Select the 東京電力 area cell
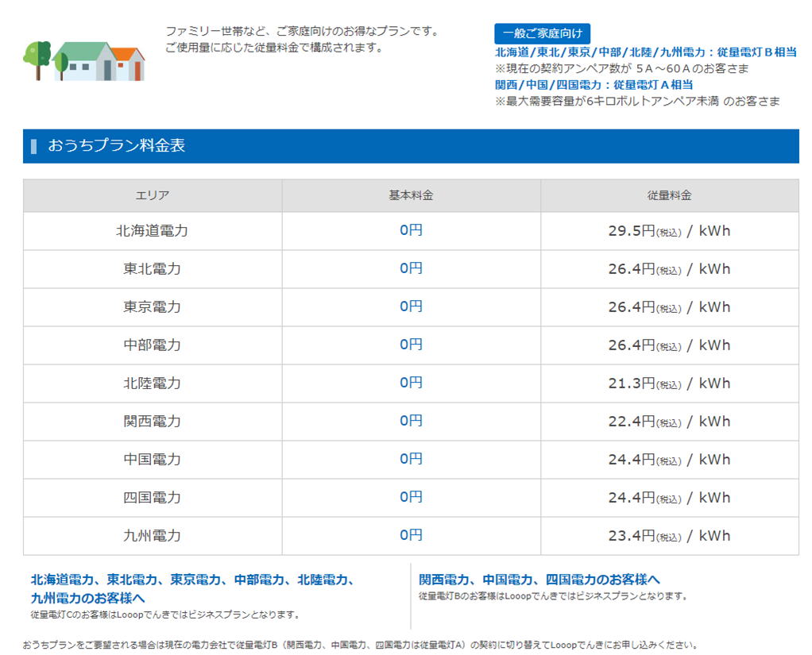Screen dimensions: 812x655 point(153,306)
